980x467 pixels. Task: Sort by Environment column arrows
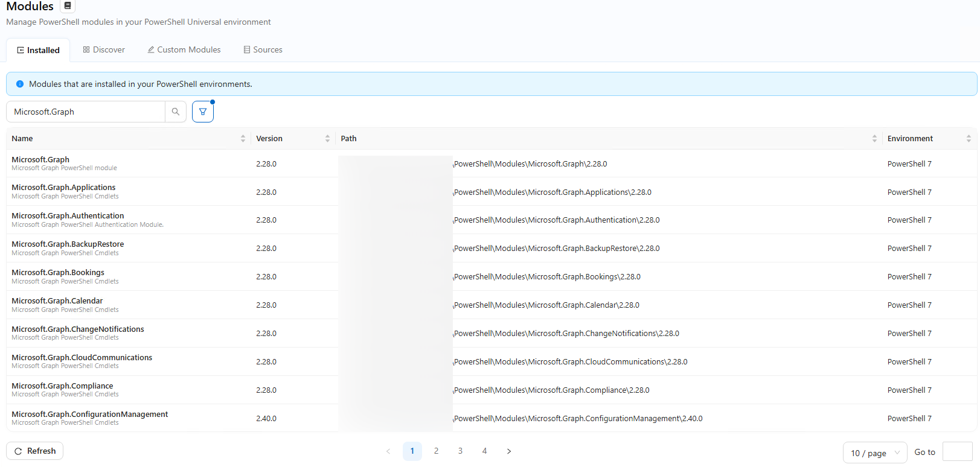click(969, 139)
